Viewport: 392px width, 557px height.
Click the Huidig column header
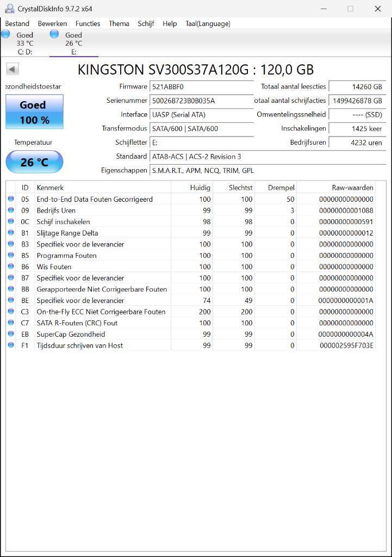click(192, 188)
